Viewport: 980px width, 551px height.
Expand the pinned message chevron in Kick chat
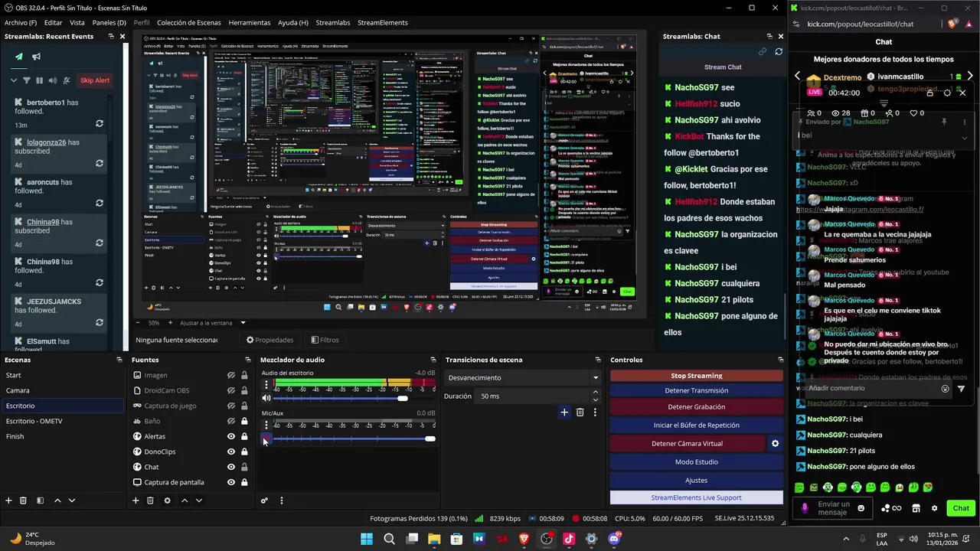pos(964,138)
